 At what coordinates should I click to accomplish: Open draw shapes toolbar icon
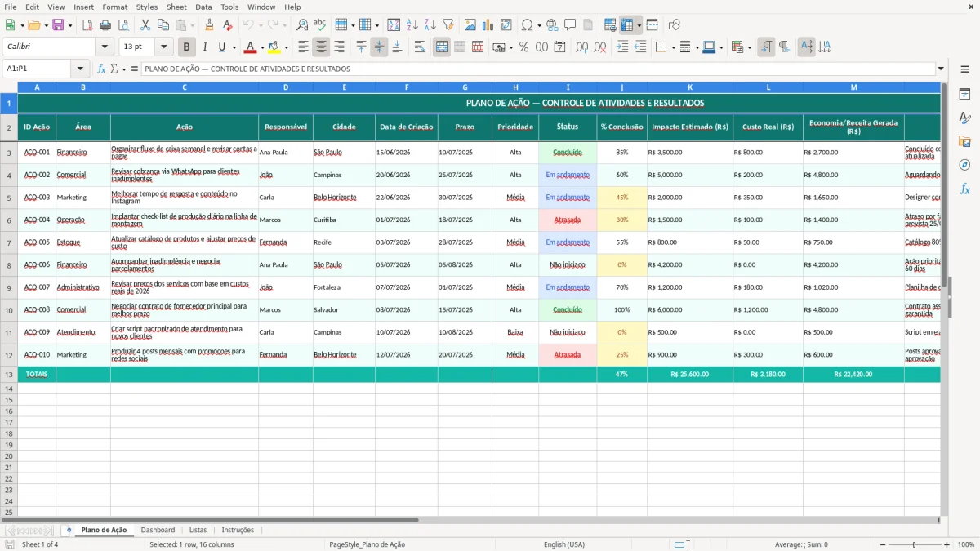[674, 25]
